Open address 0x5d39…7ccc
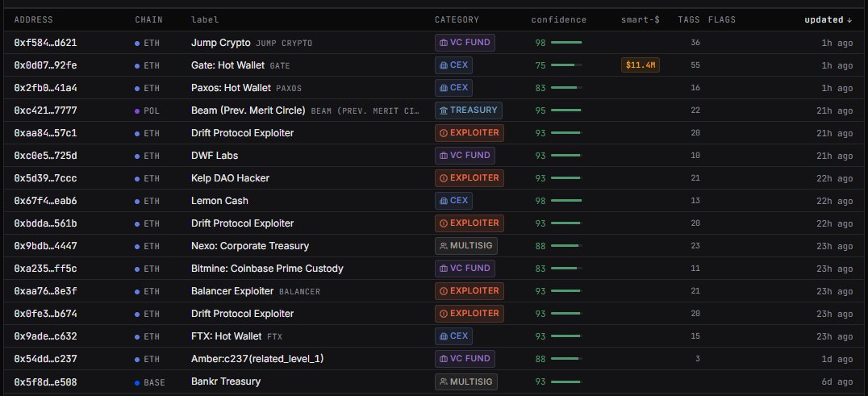 click(x=45, y=178)
